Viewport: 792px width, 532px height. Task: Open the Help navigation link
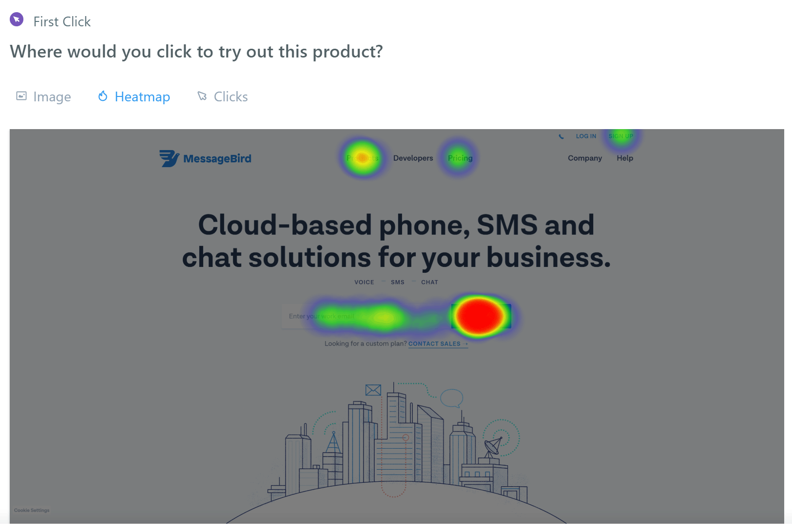[x=624, y=158]
